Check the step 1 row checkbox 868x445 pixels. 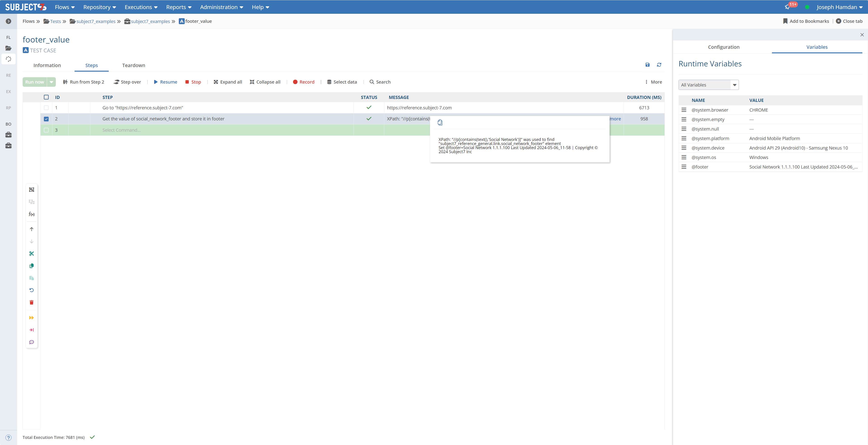point(46,108)
